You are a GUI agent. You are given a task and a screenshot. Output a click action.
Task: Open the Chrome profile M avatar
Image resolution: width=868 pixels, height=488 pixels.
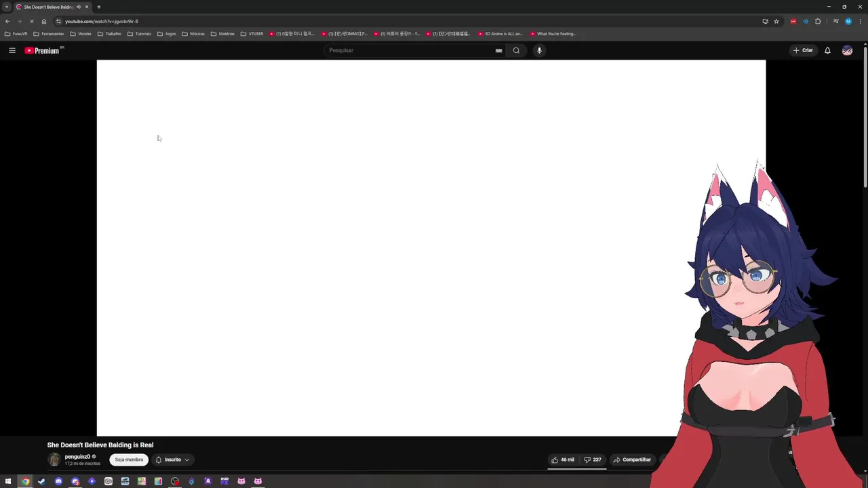(x=848, y=21)
